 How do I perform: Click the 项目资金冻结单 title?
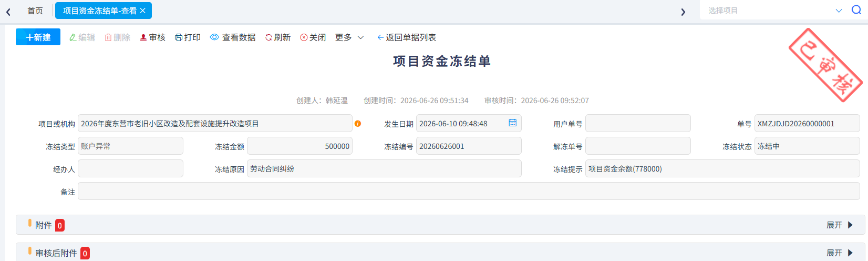pos(442,62)
